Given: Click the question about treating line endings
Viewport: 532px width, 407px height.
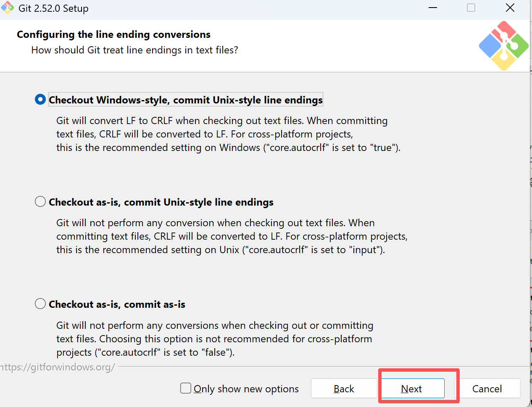Looking at the screenshot, I should tap(134, 50).
